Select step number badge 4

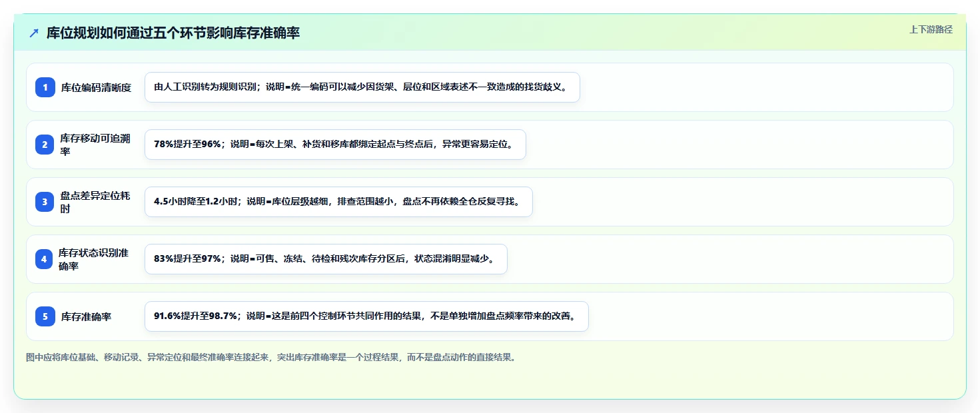pyautogui.click(x=44, y=259)
